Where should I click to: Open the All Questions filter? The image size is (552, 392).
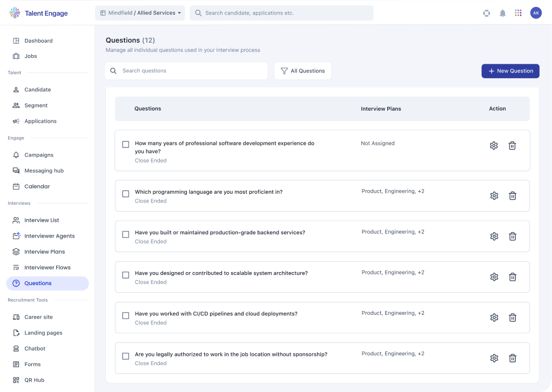(x=302, y=71)
